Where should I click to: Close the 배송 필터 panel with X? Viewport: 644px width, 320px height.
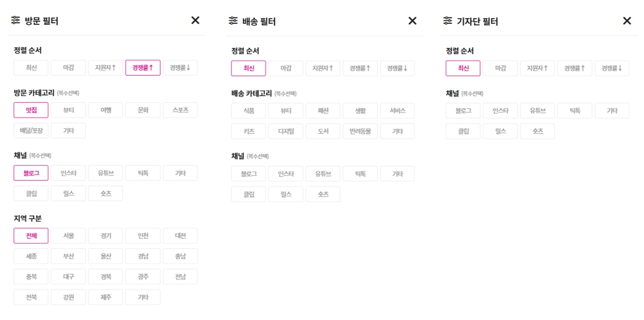(412, 21)
